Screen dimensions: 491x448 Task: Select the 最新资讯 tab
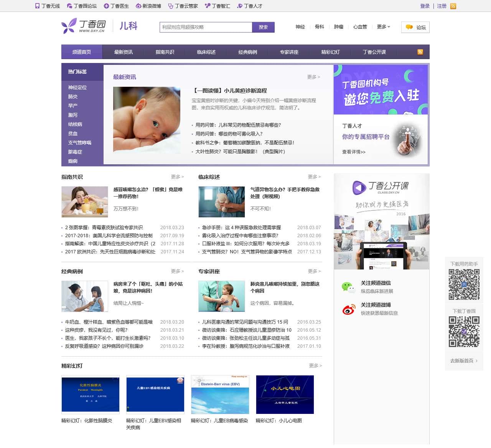[x=123, y=52]
